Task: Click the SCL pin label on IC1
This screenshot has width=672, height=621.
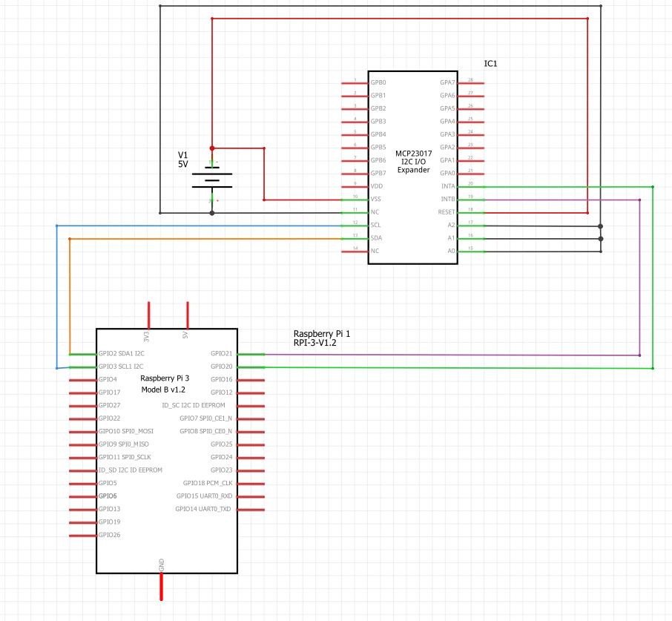Action: (x=375, y=225)
